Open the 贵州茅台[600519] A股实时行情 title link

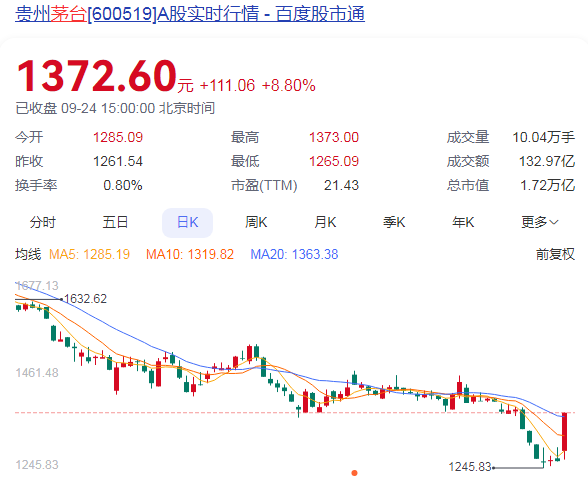(x=190, y=14)
